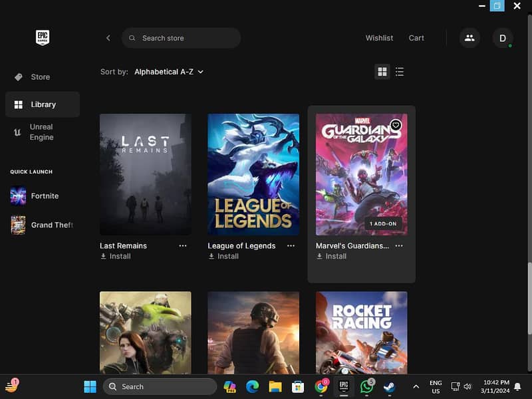Click the back navigation arrow
This screenshot has height=399, width=532.
108,38
